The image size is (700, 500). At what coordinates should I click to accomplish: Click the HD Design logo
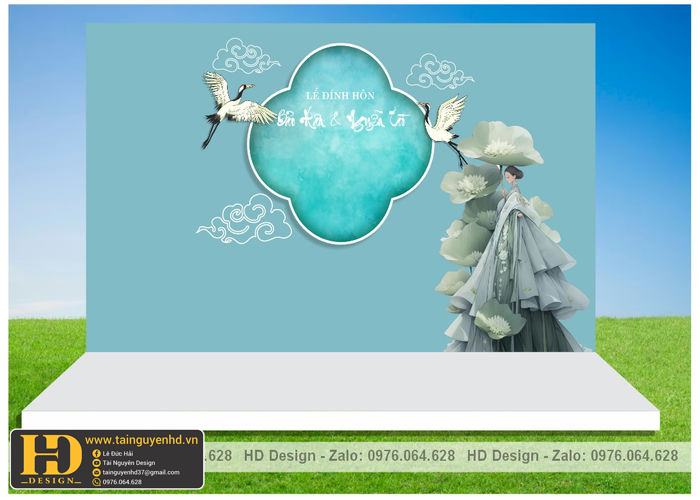coord(48,459)
